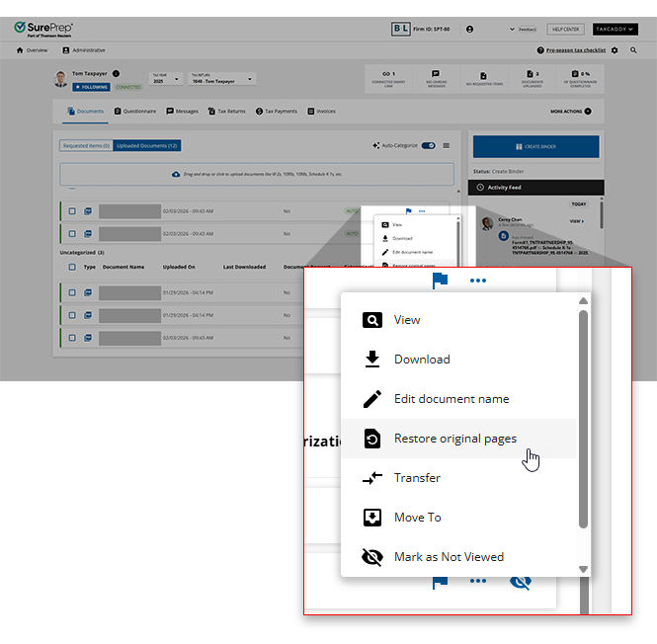Image resolution: width=657 pixels, height=644 pixels.
Task: Choose Download in the magnified menu
Action: click(458, 360)
